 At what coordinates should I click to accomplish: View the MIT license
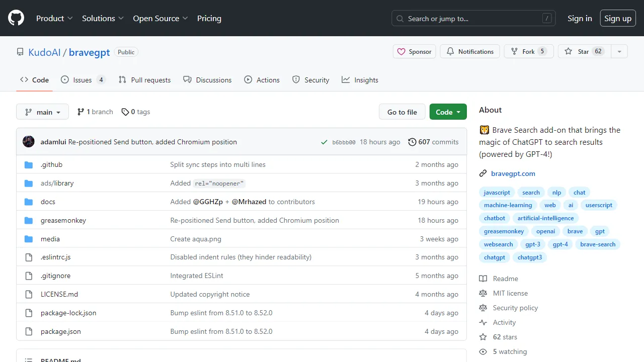[x=504, y=293]
